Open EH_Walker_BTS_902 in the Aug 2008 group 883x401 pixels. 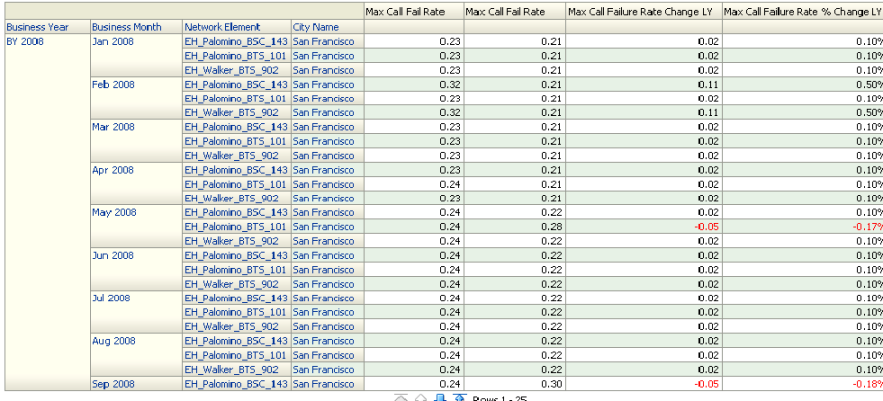coord(231,369)
